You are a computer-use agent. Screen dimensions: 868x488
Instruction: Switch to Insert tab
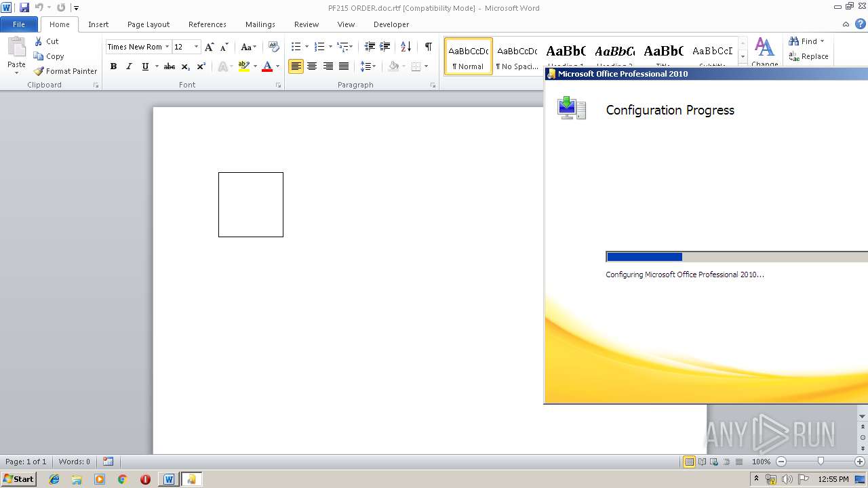(x=98, y=24)
